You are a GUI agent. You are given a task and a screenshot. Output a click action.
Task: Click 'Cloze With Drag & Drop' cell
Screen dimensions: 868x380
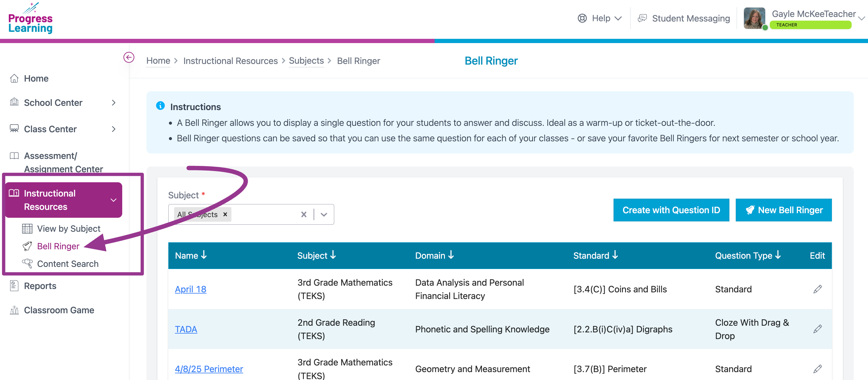(x=752, y=329)
